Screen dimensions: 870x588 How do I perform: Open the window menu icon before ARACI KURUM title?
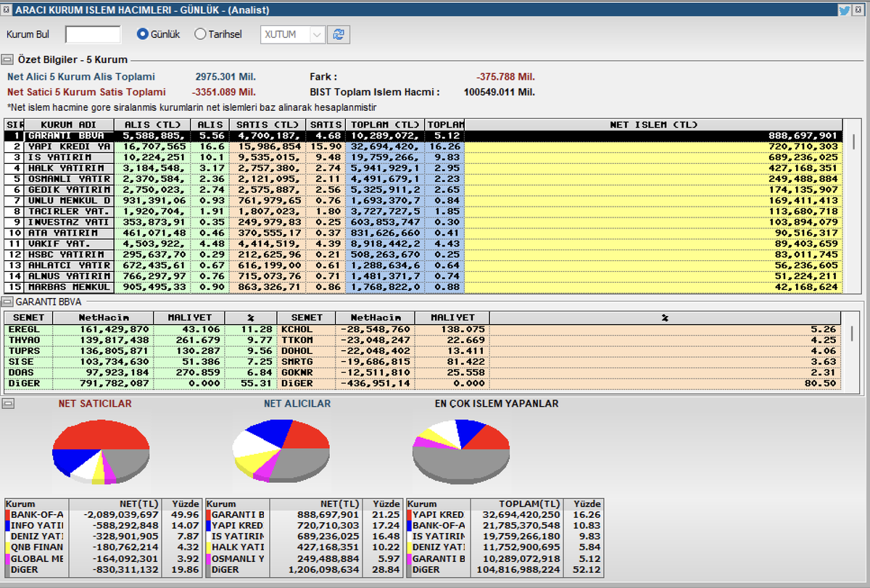[6, 10]
